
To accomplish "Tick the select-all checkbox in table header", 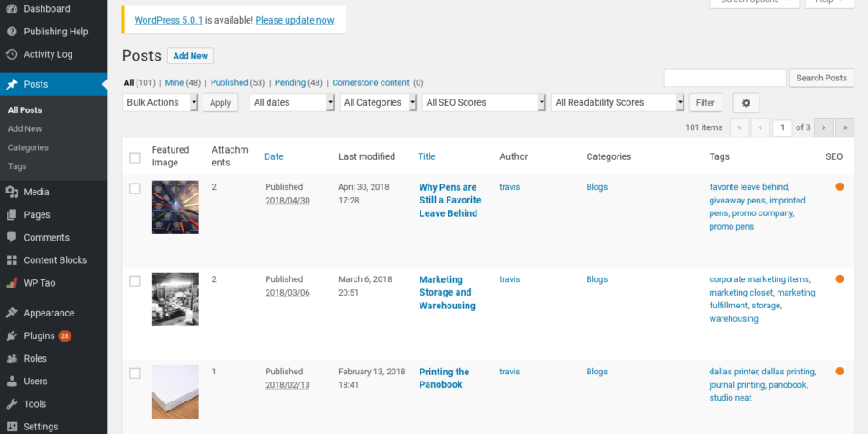I will [x=135, y=157].
